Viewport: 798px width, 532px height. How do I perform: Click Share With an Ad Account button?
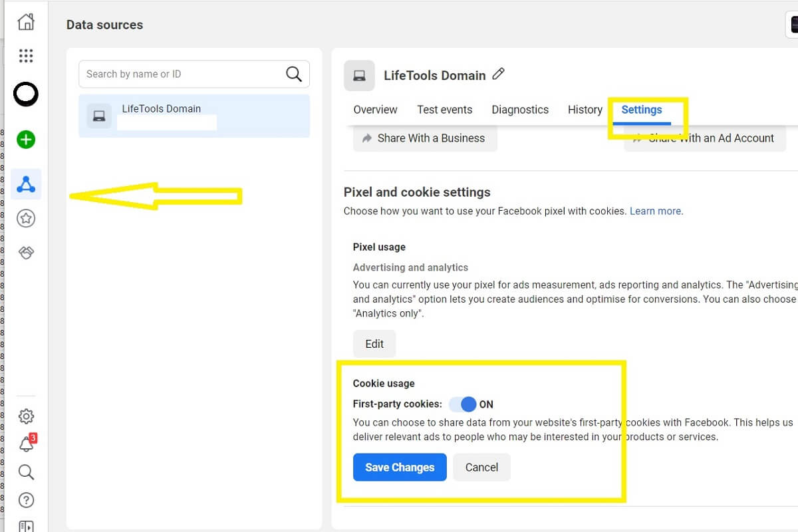point(705,138)
